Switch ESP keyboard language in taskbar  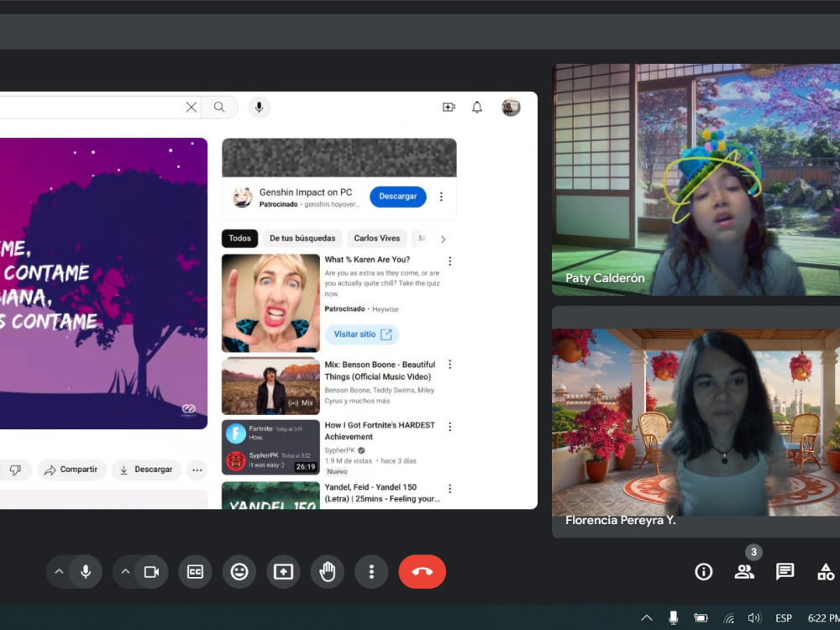click(x=784, y=618)
